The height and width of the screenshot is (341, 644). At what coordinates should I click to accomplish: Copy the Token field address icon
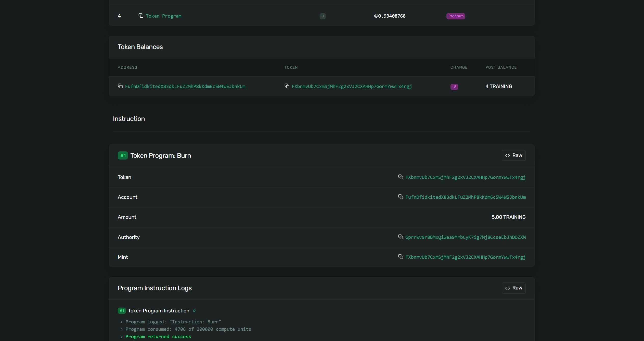coord(400,177)
